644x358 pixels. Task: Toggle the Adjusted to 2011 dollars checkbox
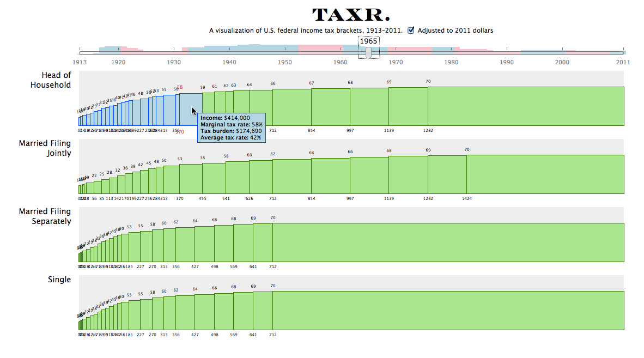point(411,31)
